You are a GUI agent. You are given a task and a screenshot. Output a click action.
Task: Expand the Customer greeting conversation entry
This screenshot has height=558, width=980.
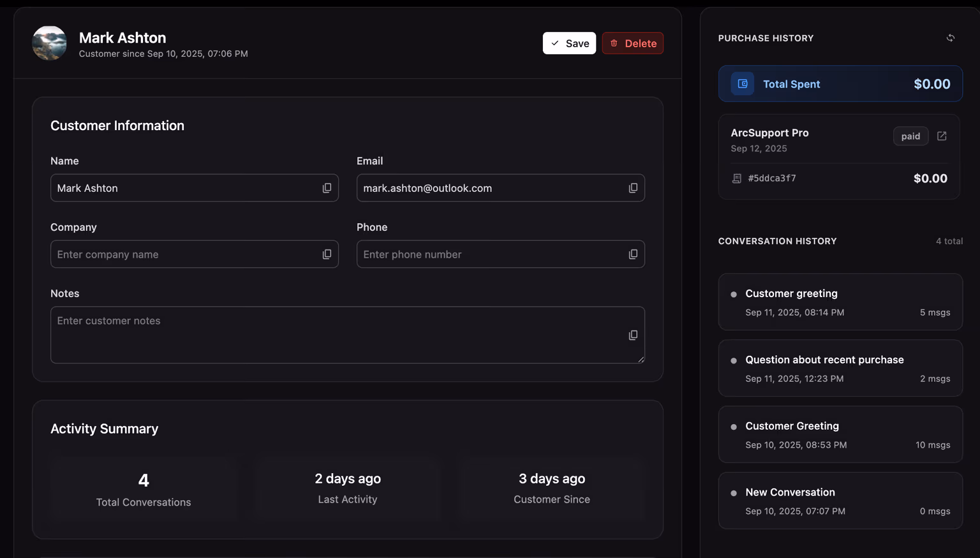coord(840,302)
